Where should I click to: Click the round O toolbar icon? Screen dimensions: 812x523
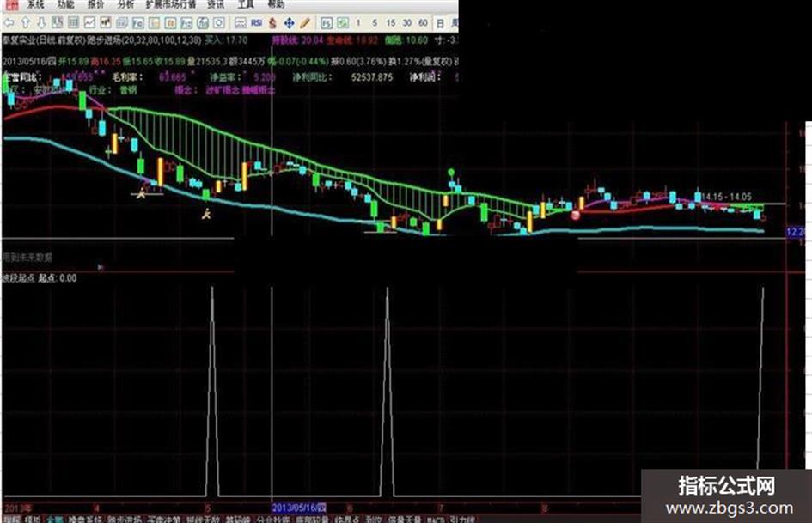(x=218, y=23)
